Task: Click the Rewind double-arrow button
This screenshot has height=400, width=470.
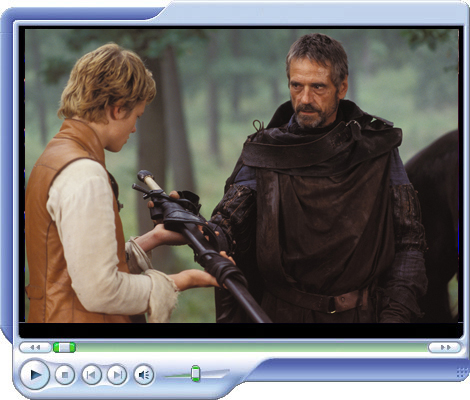Action: click(35, 347)
